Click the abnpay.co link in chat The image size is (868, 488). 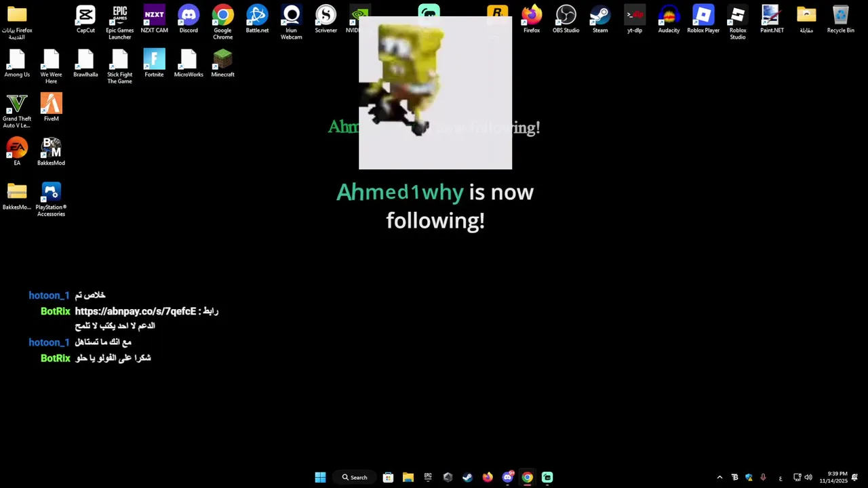click(x=136, y=311)
